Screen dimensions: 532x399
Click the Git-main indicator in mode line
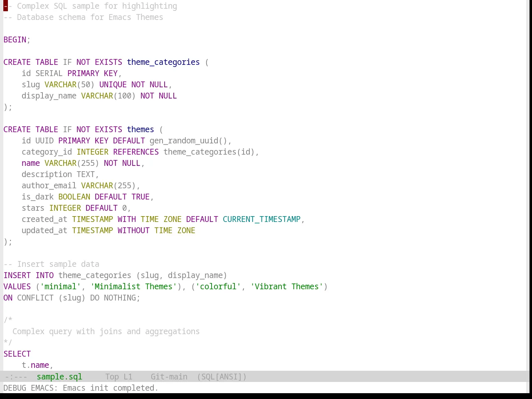169,377
